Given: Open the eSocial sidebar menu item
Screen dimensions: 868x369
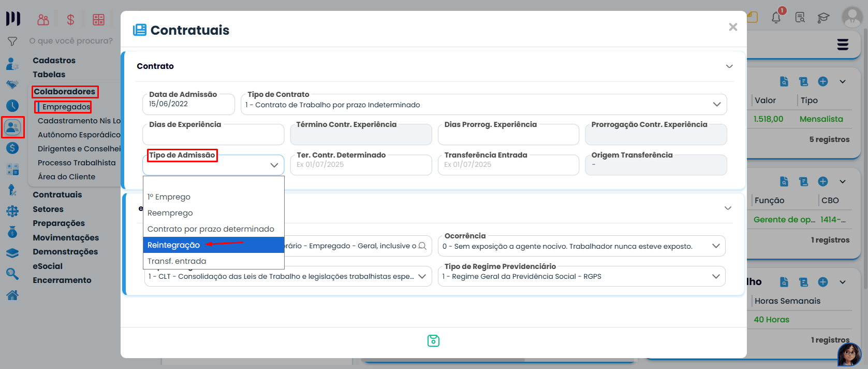Looking at the screenshot, I should [48, 266].
